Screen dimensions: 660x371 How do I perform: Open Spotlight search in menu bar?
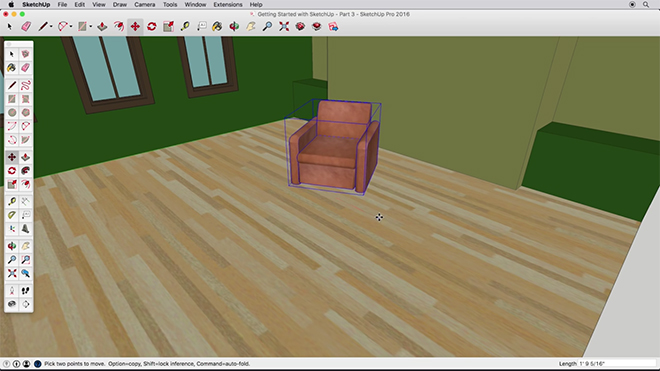(646, 5)
